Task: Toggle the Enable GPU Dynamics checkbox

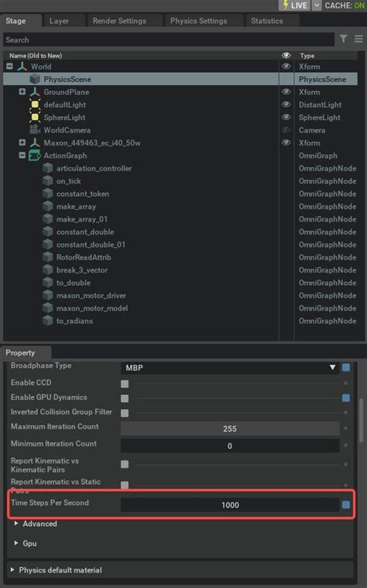Action: [125, 398]
